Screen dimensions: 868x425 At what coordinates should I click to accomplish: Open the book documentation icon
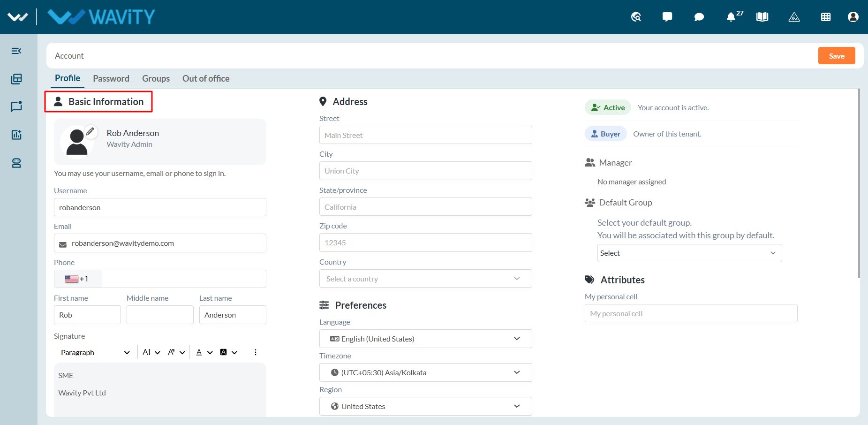click(x=762, y=17)
